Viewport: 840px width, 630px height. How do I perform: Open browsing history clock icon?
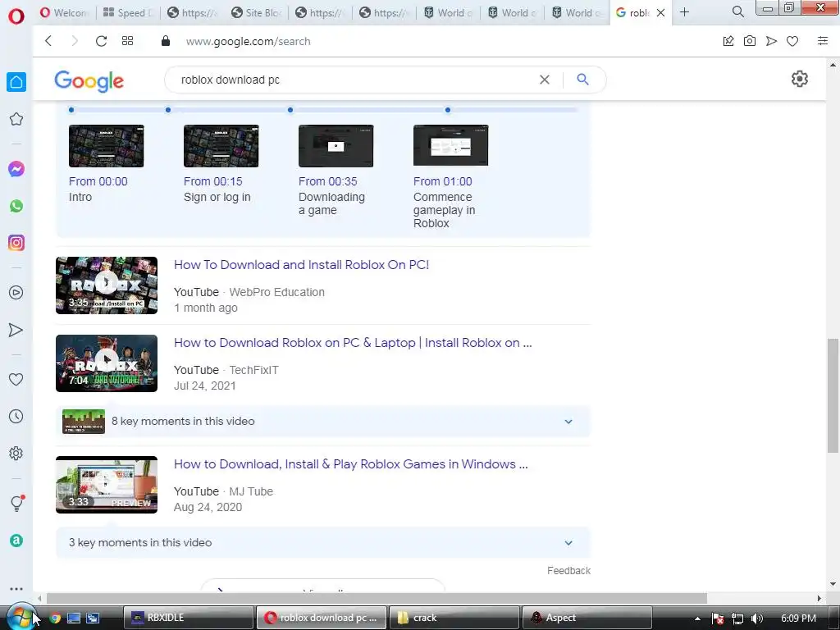point(16,416)
